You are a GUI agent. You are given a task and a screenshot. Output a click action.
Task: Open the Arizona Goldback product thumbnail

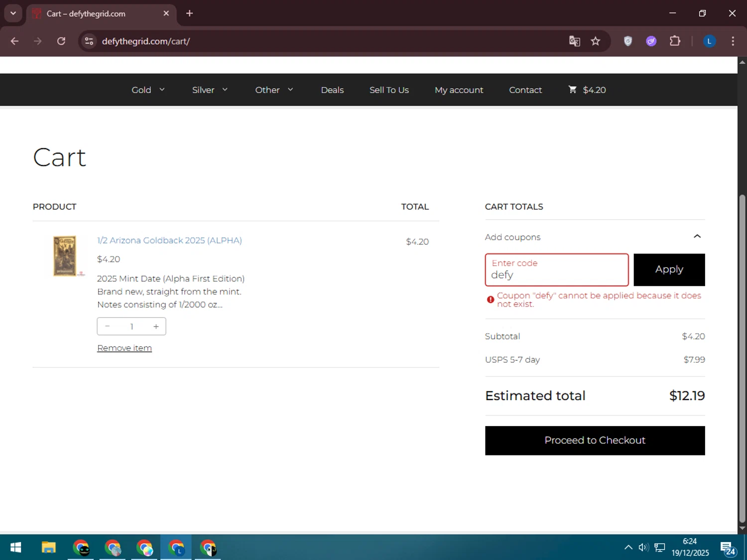(65, 256)
